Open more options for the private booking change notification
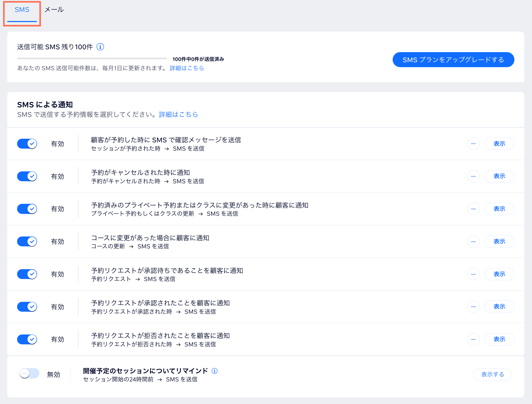The height and width of the screenshot is (404, 532). click(473, 209)
